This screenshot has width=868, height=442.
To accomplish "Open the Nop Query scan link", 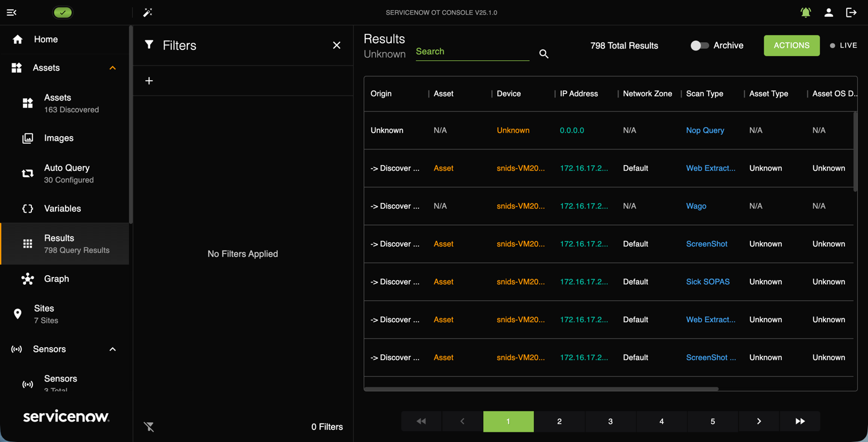I will [x=705, y=131].
